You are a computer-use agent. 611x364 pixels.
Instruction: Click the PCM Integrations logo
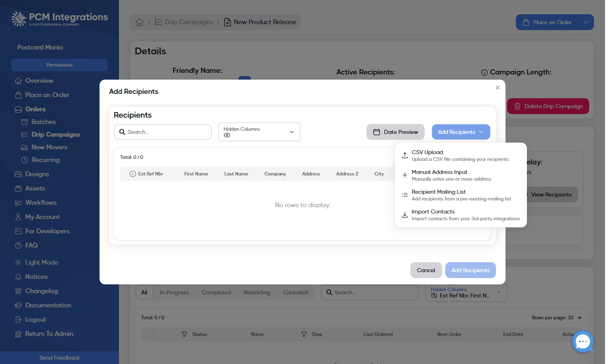click(x=59, y=19)
